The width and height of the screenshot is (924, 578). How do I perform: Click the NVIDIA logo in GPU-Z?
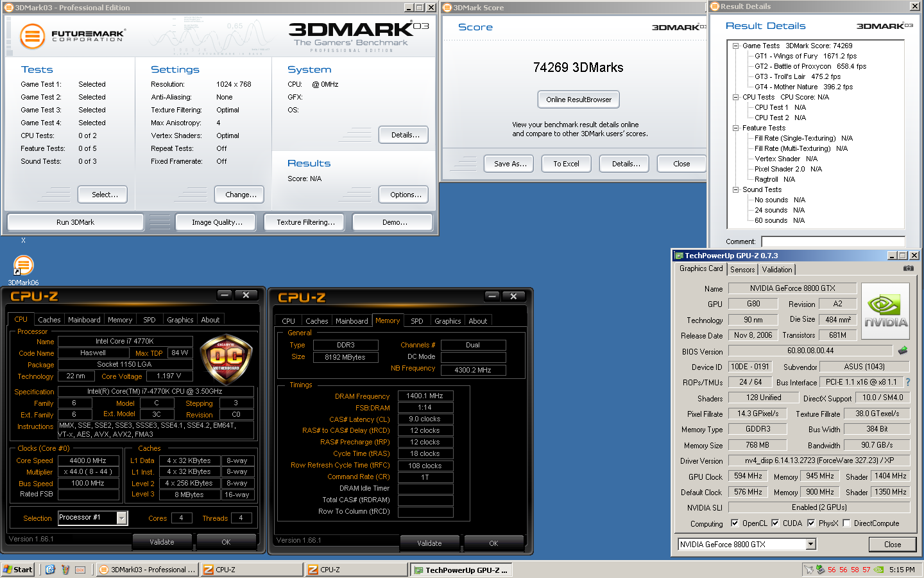tap(886, 311)
